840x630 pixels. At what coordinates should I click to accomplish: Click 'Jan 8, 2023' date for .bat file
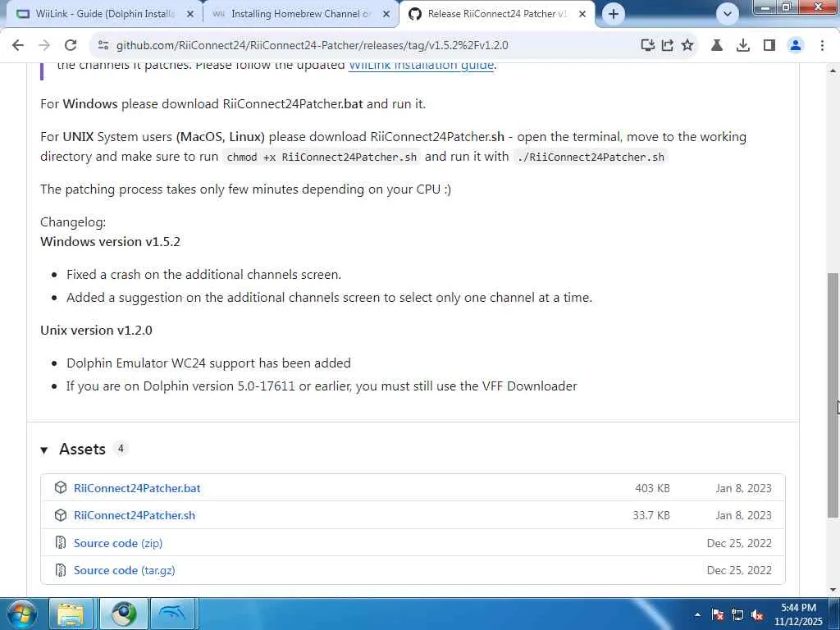coord(743,488)
